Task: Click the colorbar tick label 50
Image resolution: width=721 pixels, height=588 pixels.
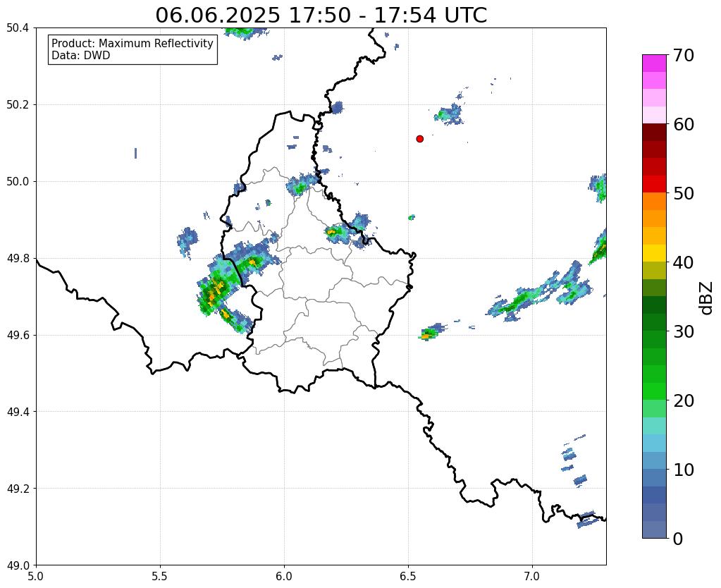Action: pos(682,193)
